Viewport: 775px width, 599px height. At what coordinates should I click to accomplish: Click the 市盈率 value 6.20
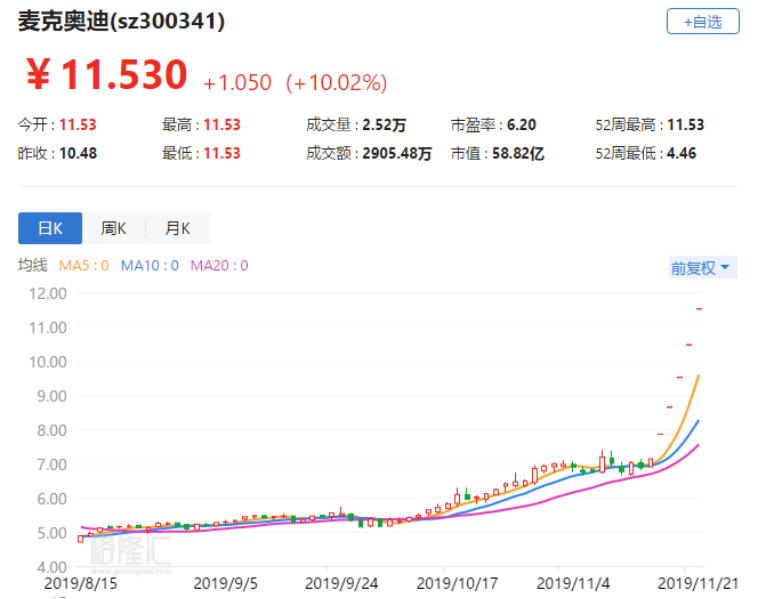[x=521, y=125]
